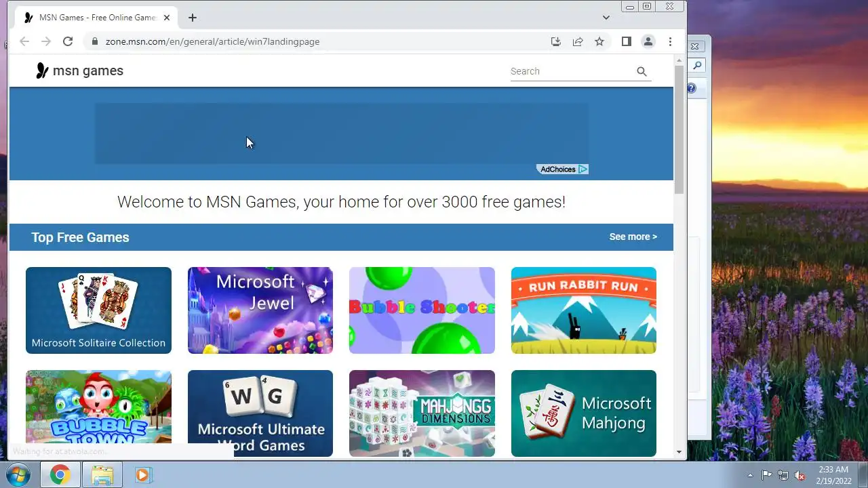Reload the page in Chrome

[68, 41]
